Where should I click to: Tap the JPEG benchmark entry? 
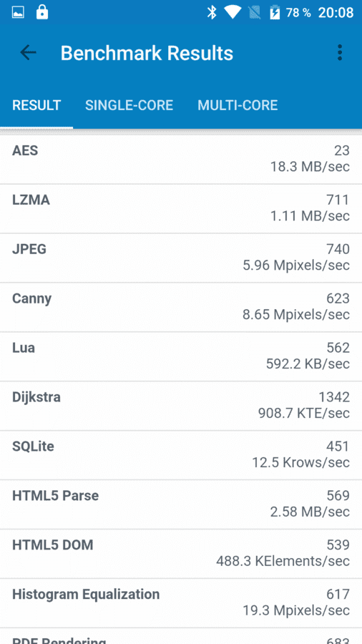coord(181,258)
